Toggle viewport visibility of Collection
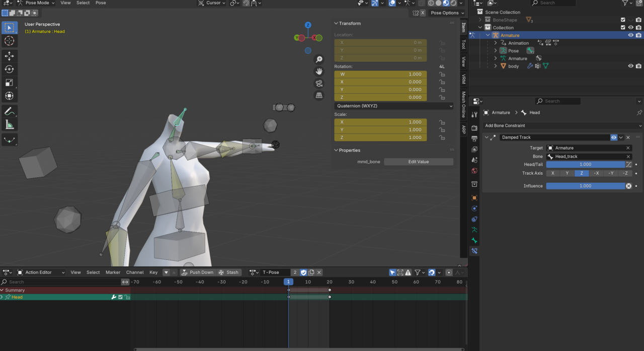644x351 pixels. coord(630,28)
